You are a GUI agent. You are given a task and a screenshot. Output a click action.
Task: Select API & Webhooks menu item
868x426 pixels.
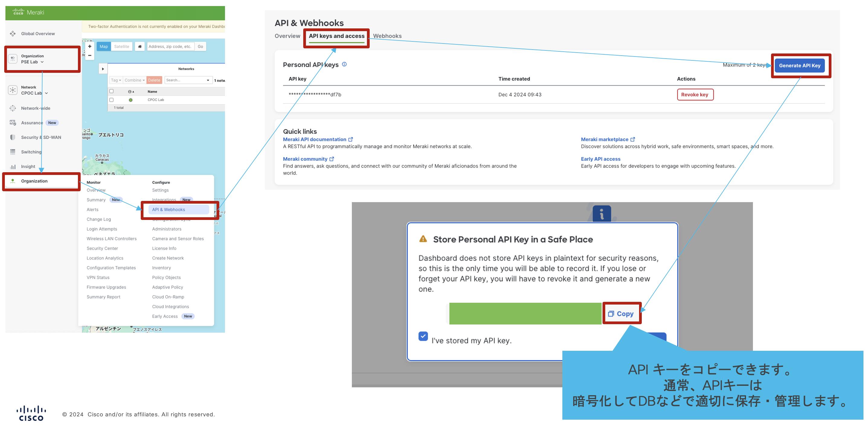169,210
